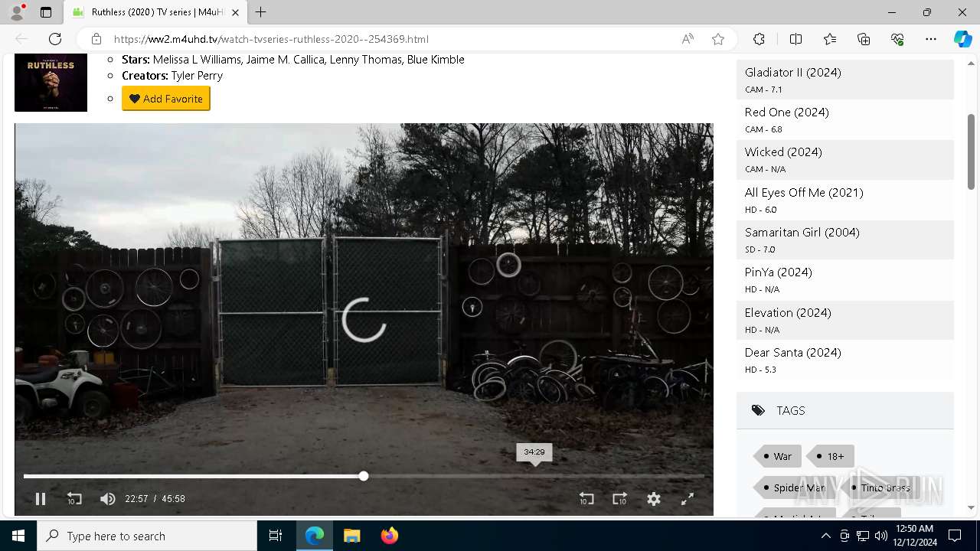The width and height of the screenshot is (980, 551).
Task: Open Copilot sidebar icon
Action: [962, 39]
